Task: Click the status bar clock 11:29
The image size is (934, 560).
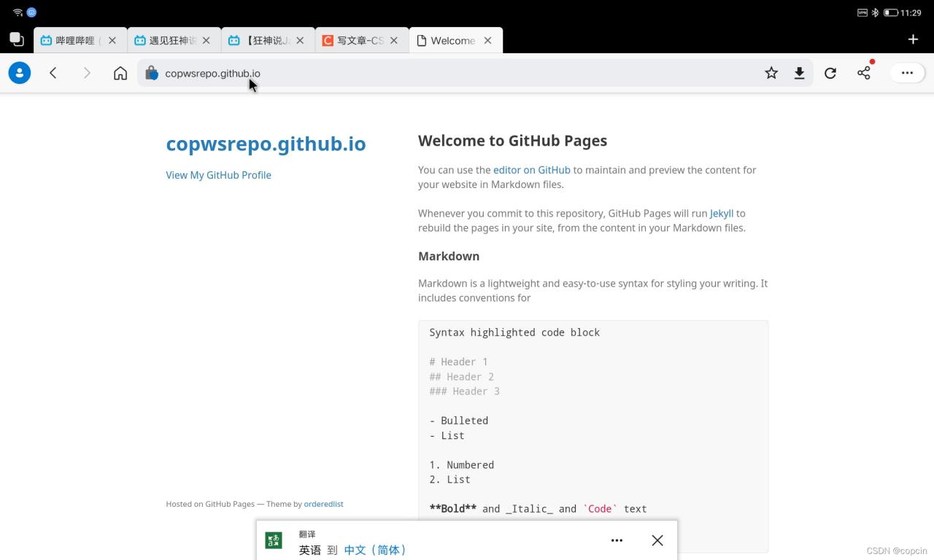Action: [911, 12]
